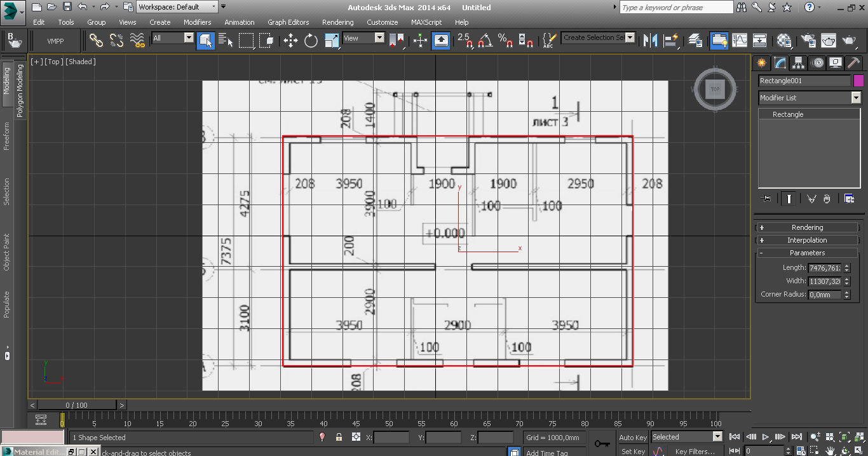Open the selection filter 'All' dropdown
Viewport: 868px width, 456px height.
pos(173,38)
